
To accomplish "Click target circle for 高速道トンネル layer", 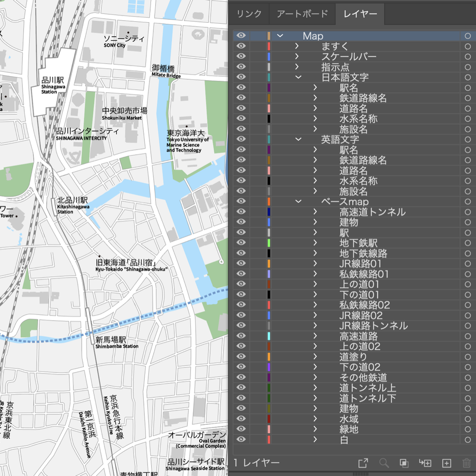I will [468, 212].
